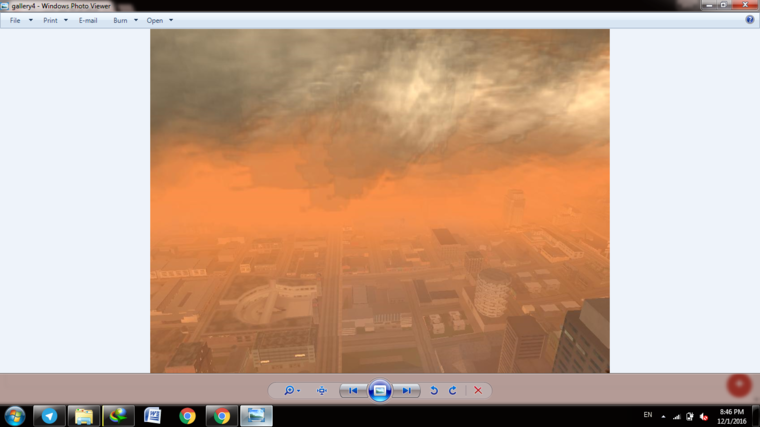
Task: Skip to the next photo
Action: pos(406,391)
